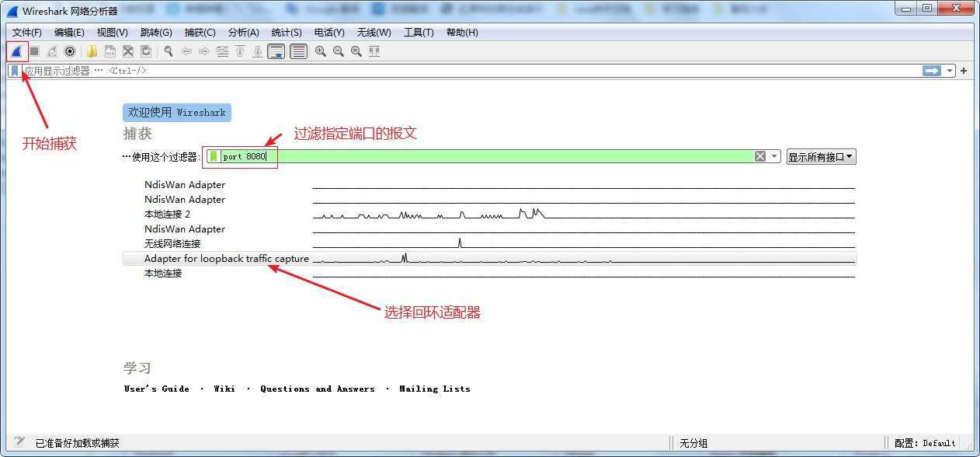Click the zoom in magnifier icon
This screenshot has width=980, height=457.
click(321, 51)
